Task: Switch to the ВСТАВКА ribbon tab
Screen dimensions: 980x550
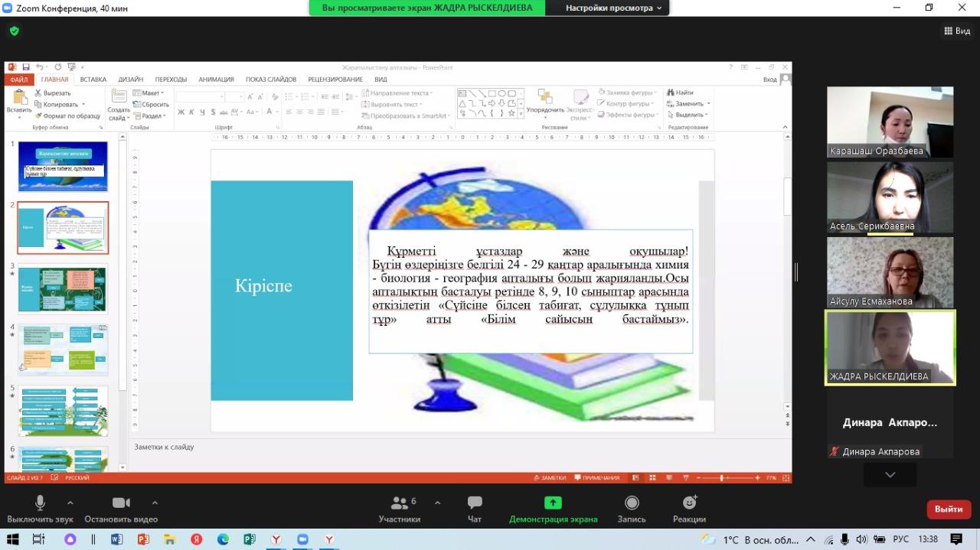Action: [x=93, y=80]
